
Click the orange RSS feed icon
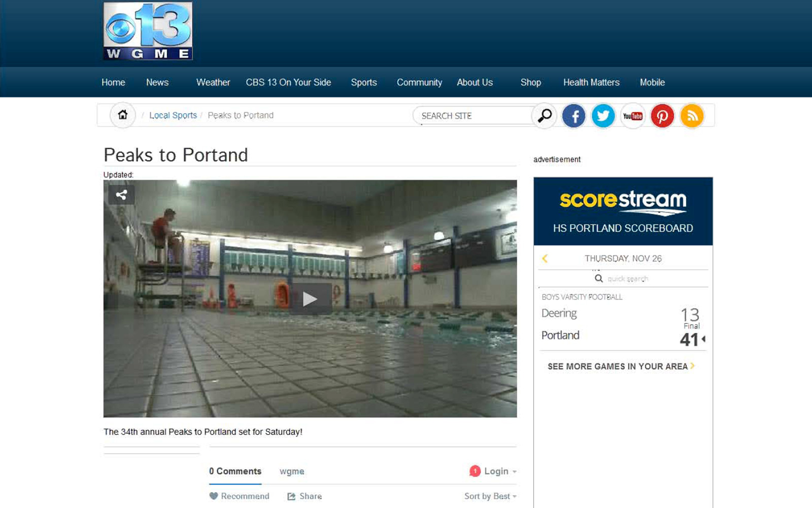(692, 116)
